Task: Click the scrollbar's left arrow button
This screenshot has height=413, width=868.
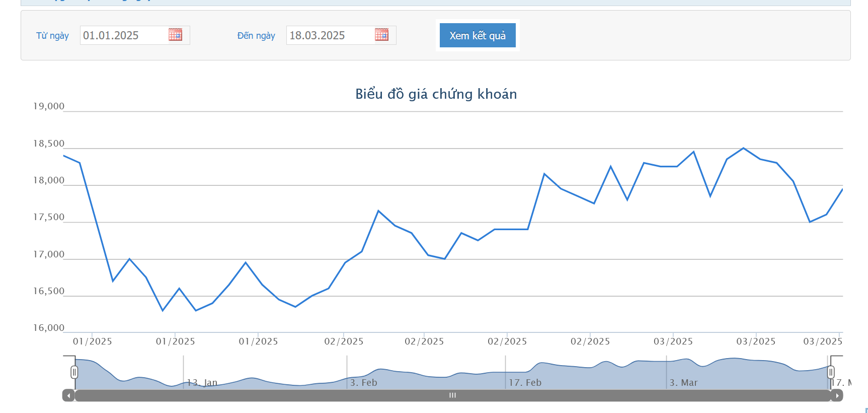Action: [x=68, y=395]
